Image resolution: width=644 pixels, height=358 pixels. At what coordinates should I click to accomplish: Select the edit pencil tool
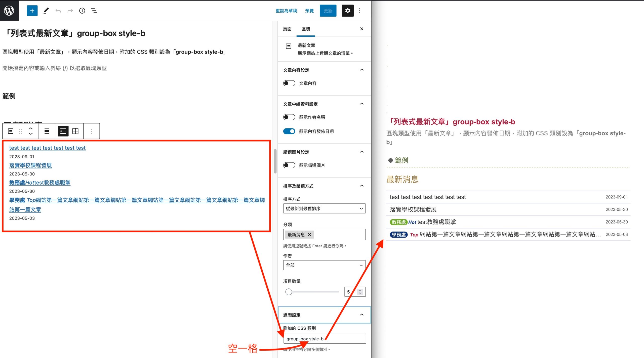pos(46,11)
